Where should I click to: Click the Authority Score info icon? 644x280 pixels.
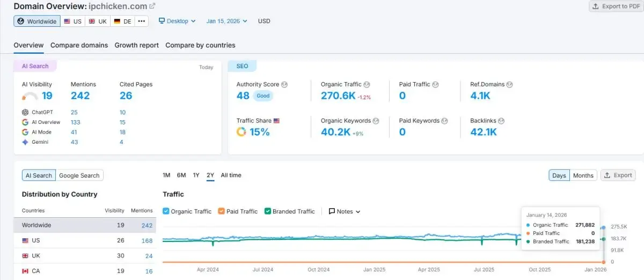[284, 85]
